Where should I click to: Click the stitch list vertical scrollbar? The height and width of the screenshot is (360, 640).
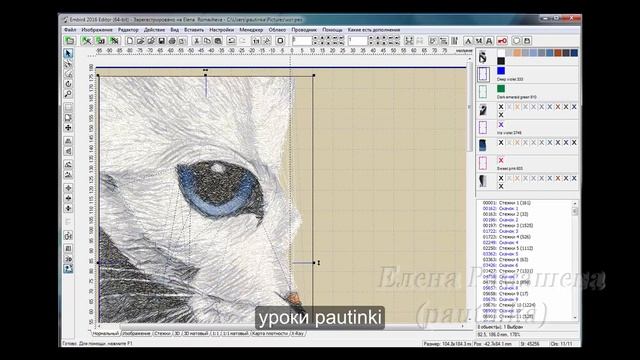pos(575,260)
